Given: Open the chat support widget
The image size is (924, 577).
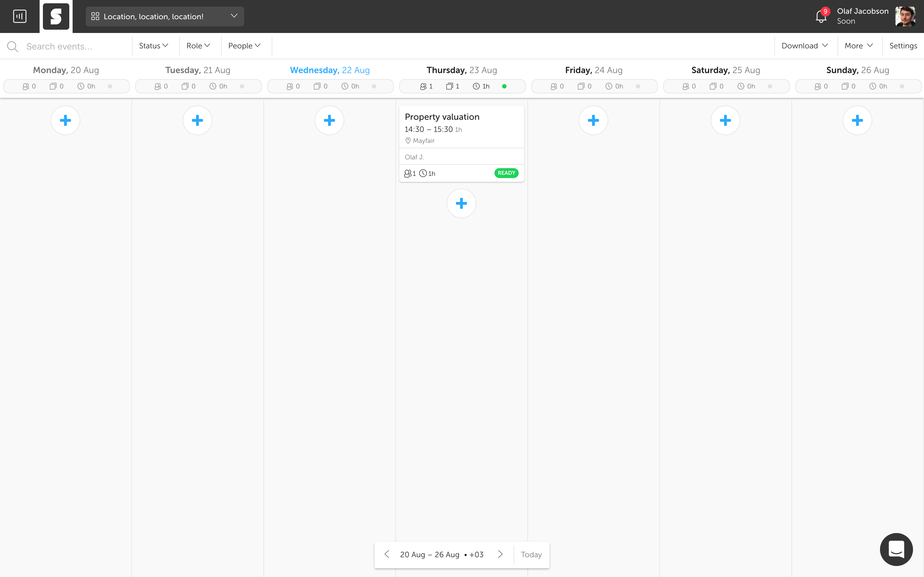Looking at the screenshot, I should pyautogui.click(x=896, y=549).
